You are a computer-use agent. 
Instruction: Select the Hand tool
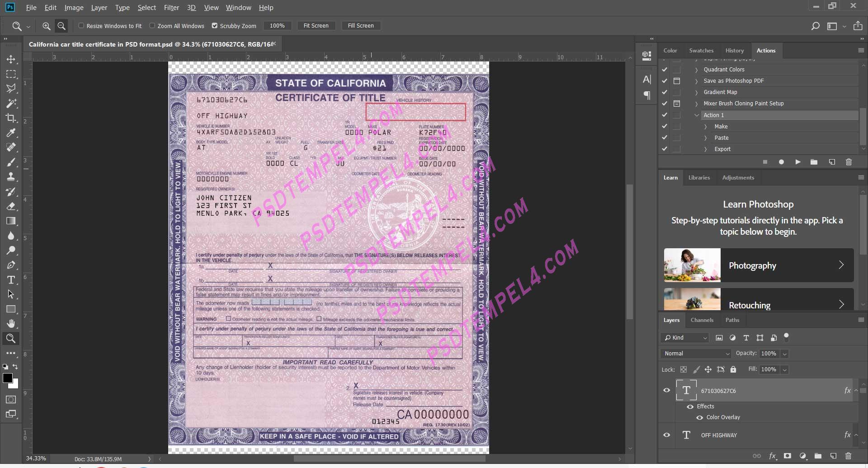click(11, 324)
